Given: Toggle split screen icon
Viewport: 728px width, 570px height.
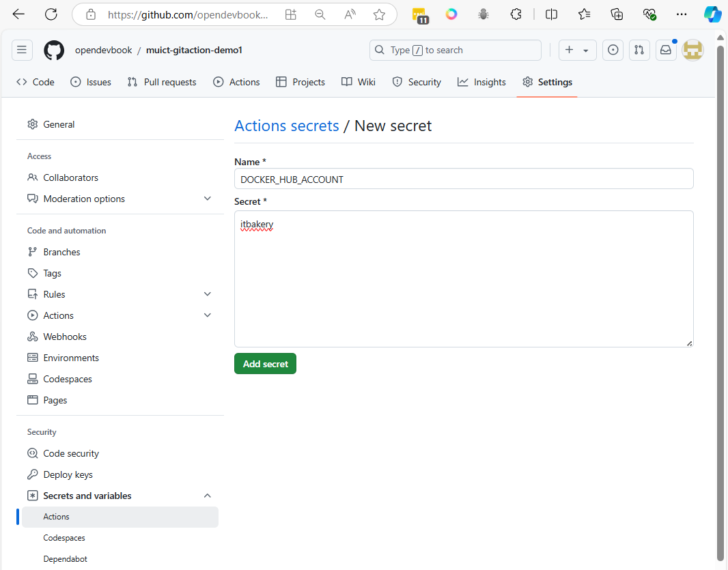Looking at the screenshot, I should coord(552,14).
